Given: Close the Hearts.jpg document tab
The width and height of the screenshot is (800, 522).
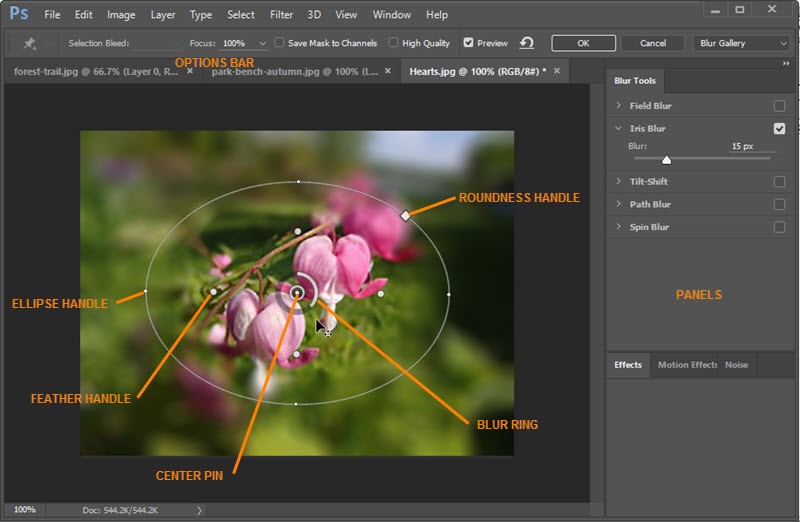Looking at the screenshot, I should [557, 71].
